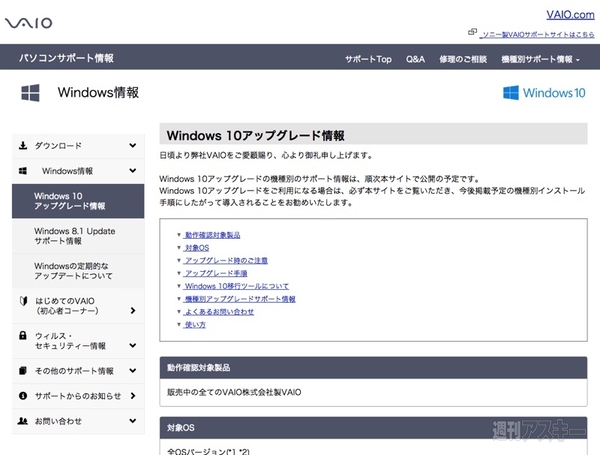
Task: Click the lock icon beside ウィルス・セキュリティー情報
Action: pos(23,336)
